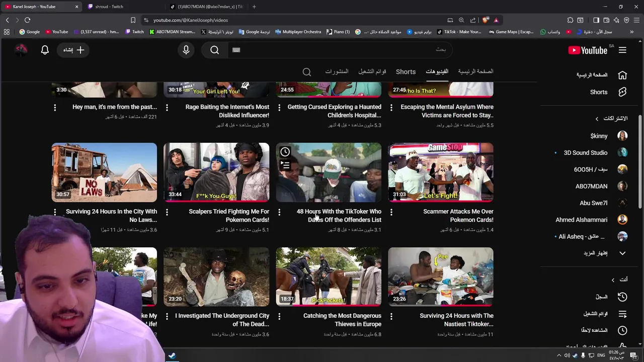Open options menu for "Catching the Most Dangerous Thieves"
644x362 pixels.
tap(279, 316)
